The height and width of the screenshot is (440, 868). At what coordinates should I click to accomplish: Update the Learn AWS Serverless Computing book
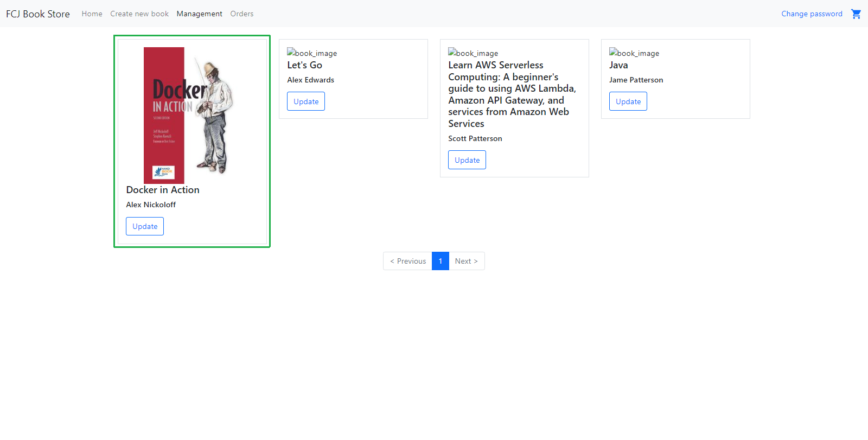click(467, 160)
